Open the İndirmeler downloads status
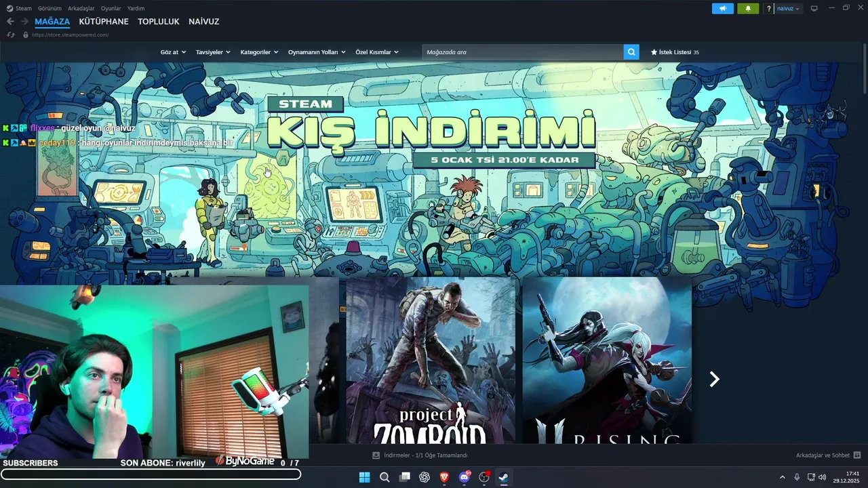The height and width of the screenshot is (488, 868). coord(420,455)
